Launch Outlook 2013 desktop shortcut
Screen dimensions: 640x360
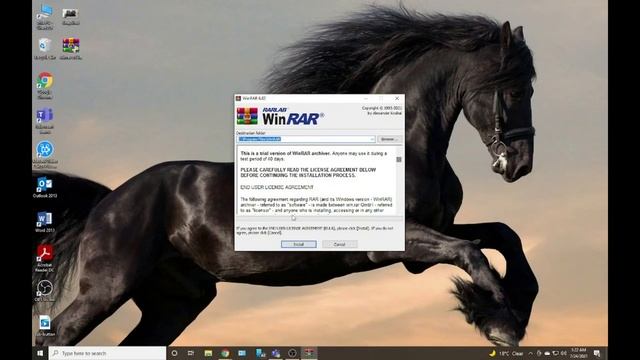(44, 187)
